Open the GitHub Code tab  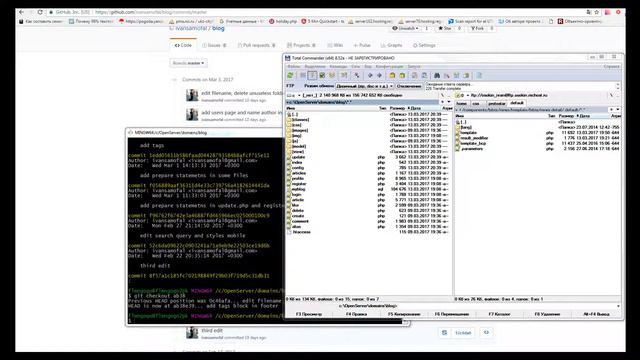[x=183, y=45]
